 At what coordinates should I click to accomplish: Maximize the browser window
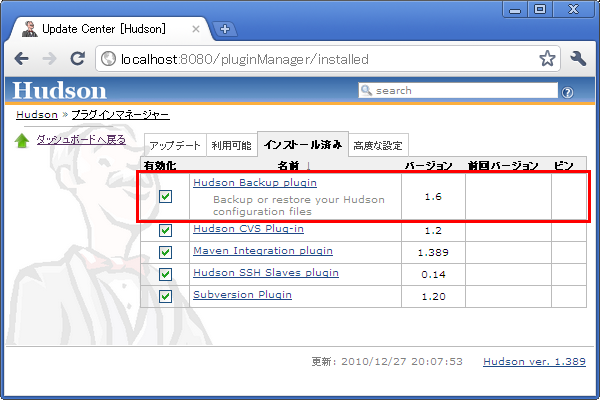coord(540,9)
